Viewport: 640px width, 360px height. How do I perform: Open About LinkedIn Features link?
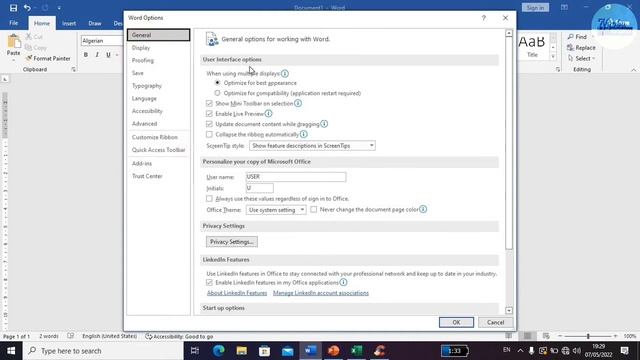coord(237,293)
